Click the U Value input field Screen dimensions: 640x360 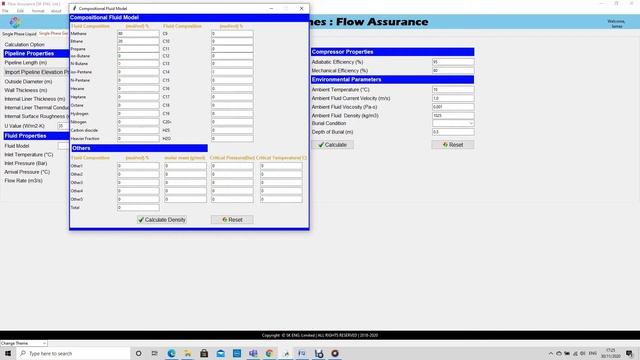click(63, 126)
